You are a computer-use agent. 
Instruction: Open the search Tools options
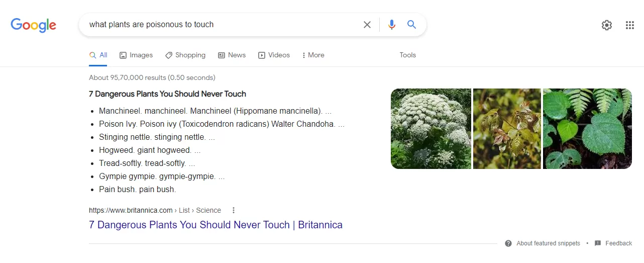pyautogui.click(x=407, y=55)
